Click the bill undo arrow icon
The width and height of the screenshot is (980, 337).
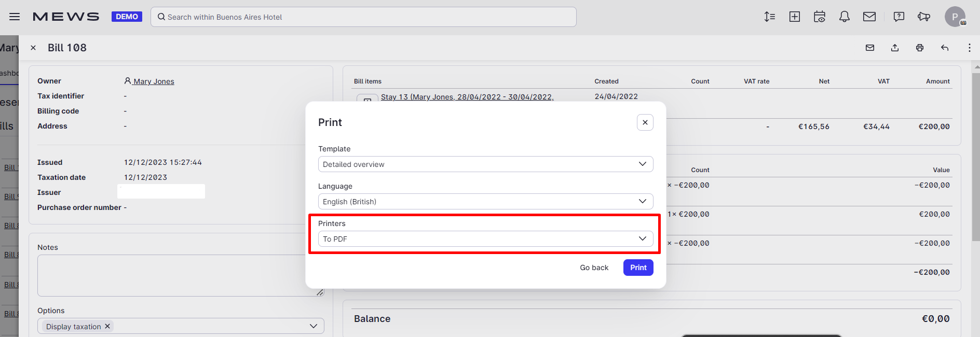coord(945,48)
